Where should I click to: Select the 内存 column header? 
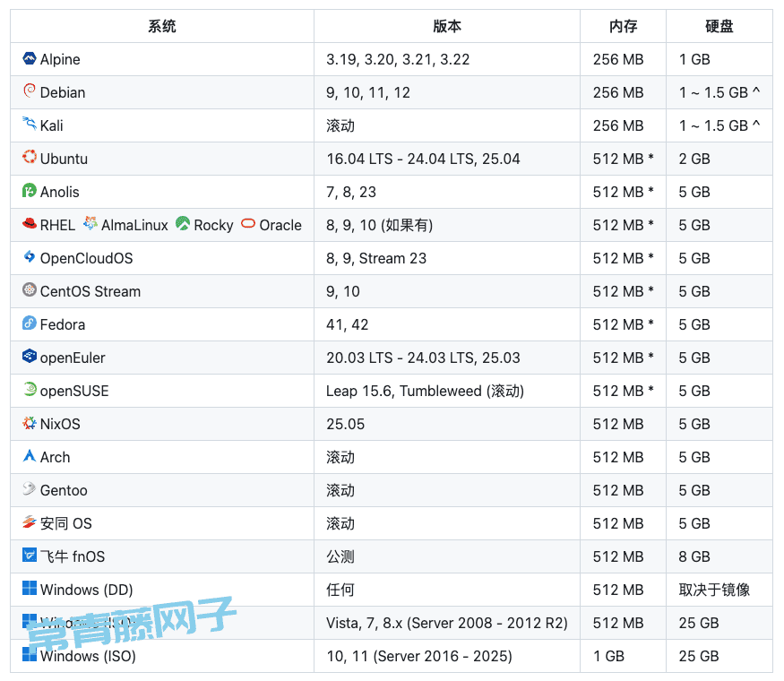(623, 26)
